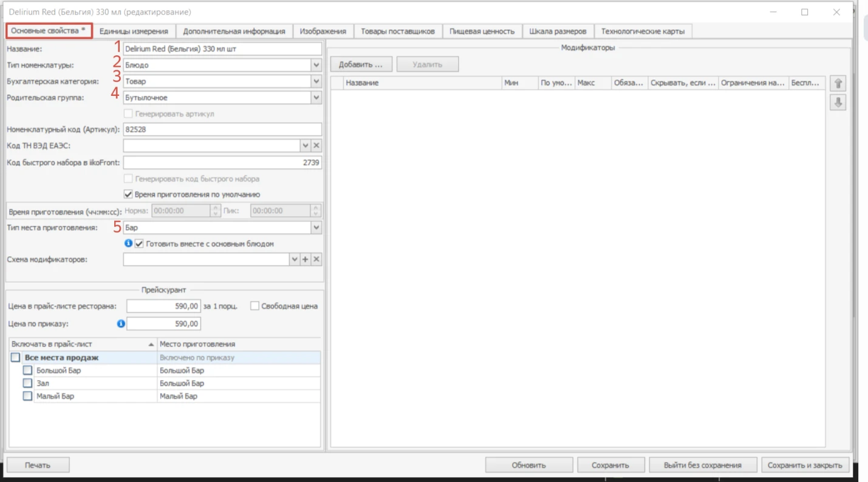This screenshot has height=482, width=868.
Task: Open the Шкала размеров tab
Action: coord(558,31)
